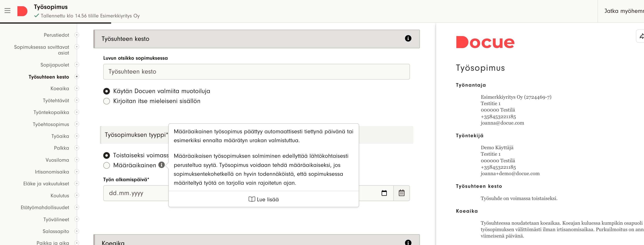Select 'Käytän Docuen valmiita muotoiluja' radio
Image resolution: width=644 pixels, height=245 pixels.
pyautogui.click(x=107, y=91)
